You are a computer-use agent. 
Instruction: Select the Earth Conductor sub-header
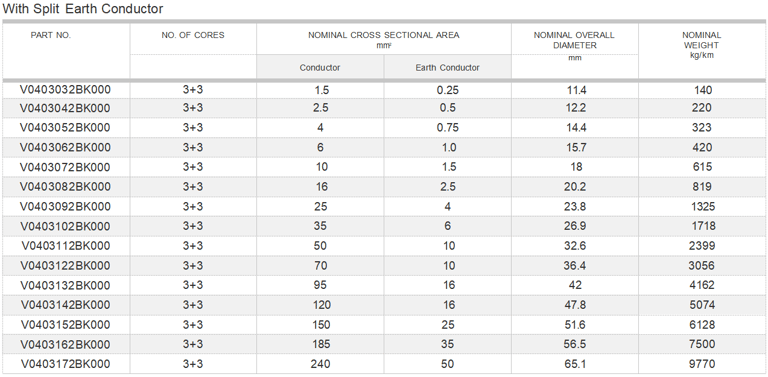point(447,68)
